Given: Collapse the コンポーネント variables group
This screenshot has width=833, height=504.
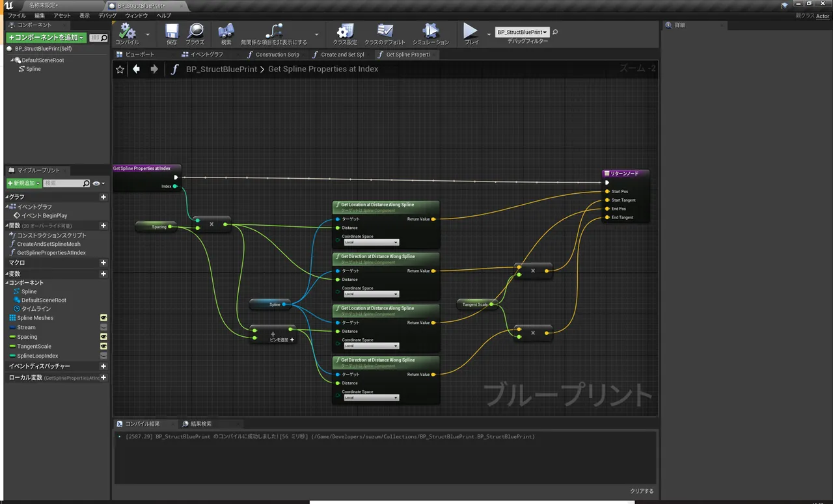Looking at the screenshot, I should [x=7, y=283].
